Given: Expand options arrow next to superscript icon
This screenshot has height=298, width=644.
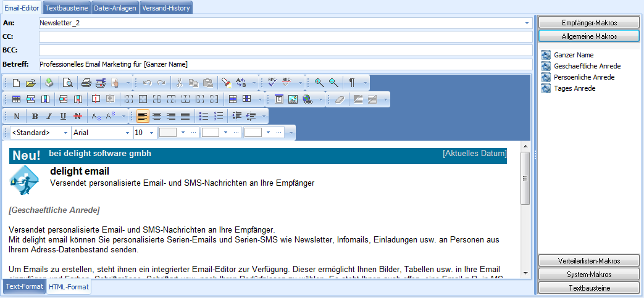Looking at the screenshot, I should (x=123, y=116).
